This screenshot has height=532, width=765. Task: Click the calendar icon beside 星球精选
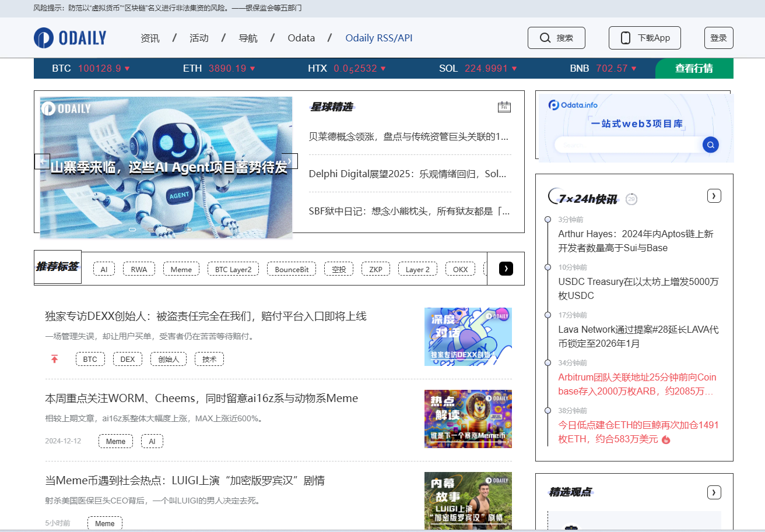click(504, 107)
